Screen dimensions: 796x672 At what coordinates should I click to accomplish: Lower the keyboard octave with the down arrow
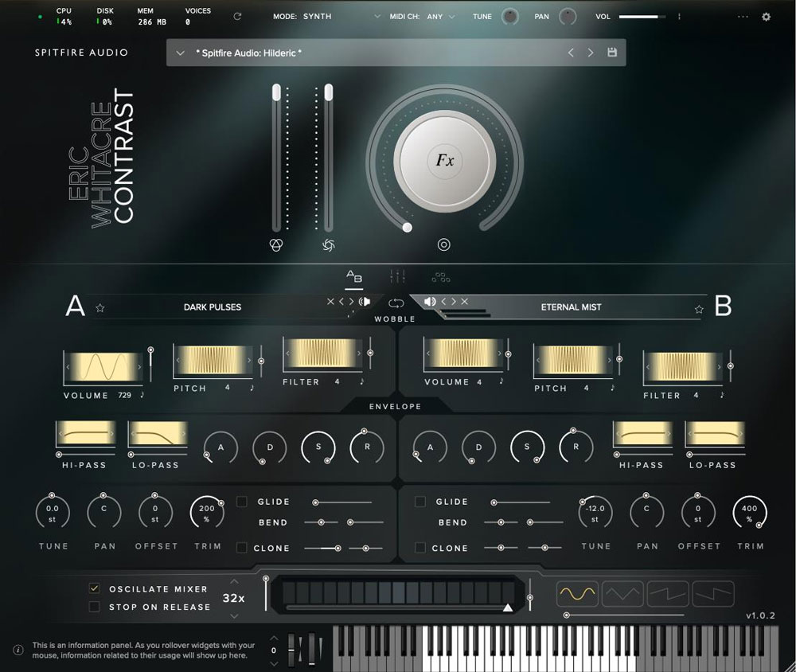(274, 663)
